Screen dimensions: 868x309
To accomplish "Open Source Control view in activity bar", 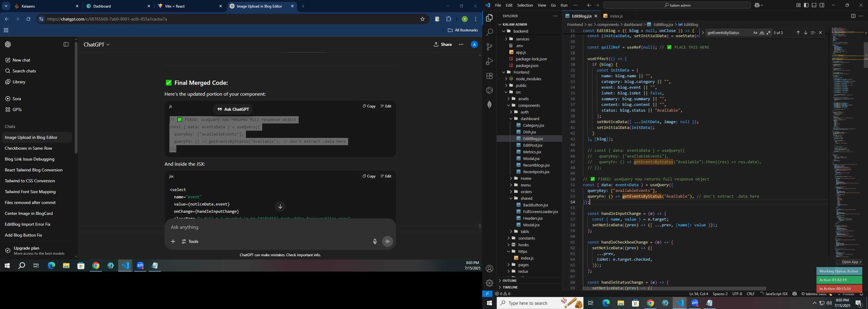I will [x=489, y=47].
